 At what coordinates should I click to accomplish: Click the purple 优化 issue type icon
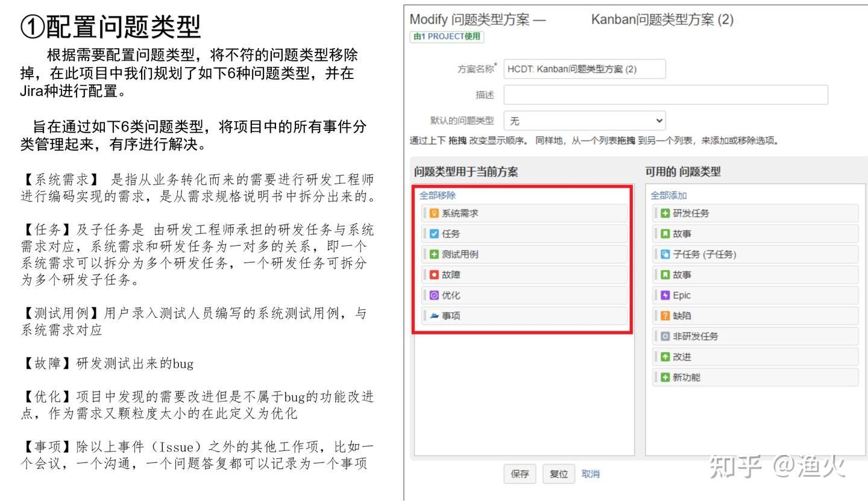tap(434, 295)
